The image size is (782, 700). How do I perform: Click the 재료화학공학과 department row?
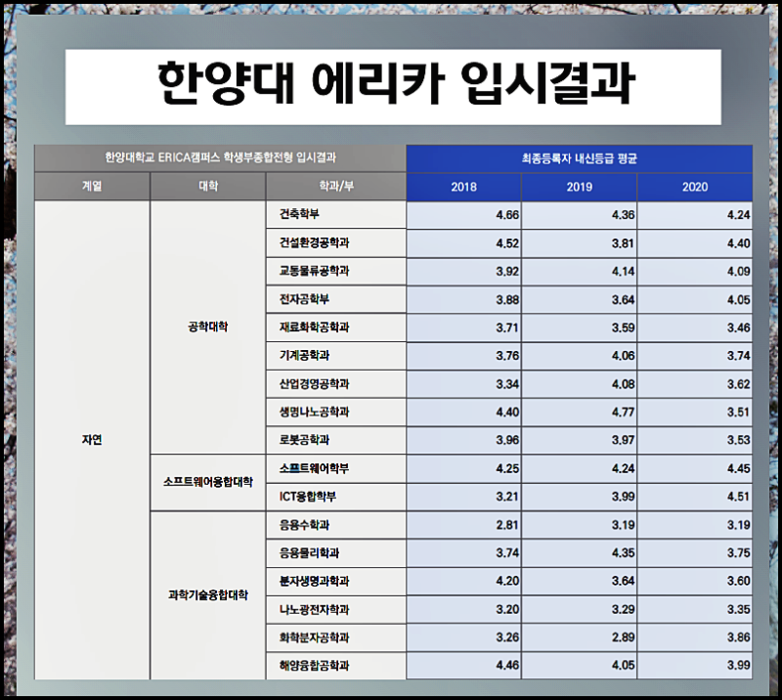(x=336, y=328)
